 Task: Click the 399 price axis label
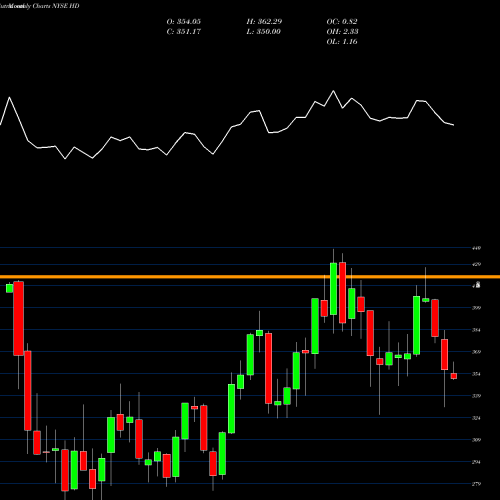[x=476, y=308]
